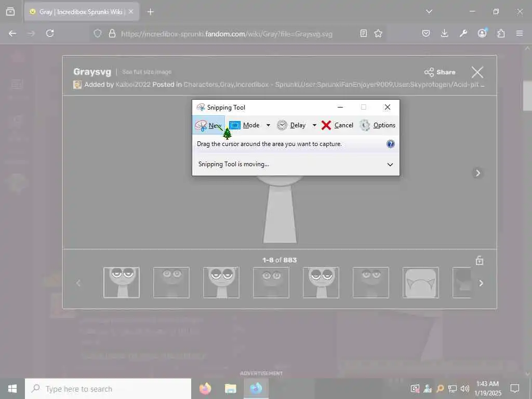Select the fifth thumbnail in carousel
This screenshot has height=399, width=532.
pyautogui.click(x=321, y=282)
